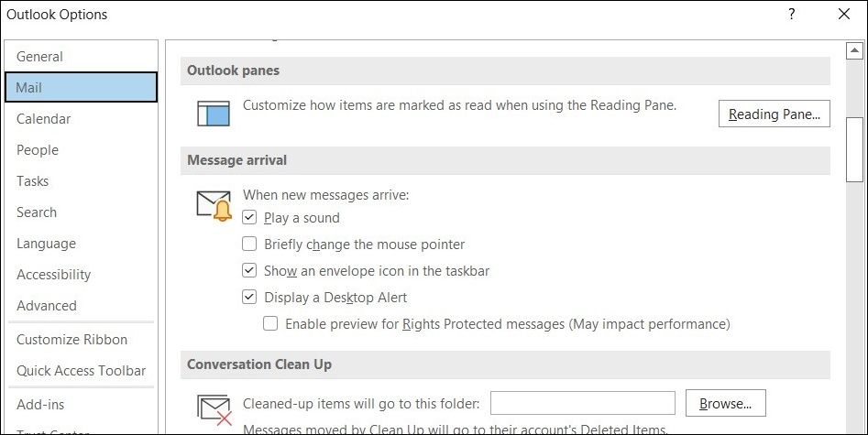This screenshot has width=868, height=435.
Task: Click the Conversation Clean Up envelope icon
Action: coord(214,408)
